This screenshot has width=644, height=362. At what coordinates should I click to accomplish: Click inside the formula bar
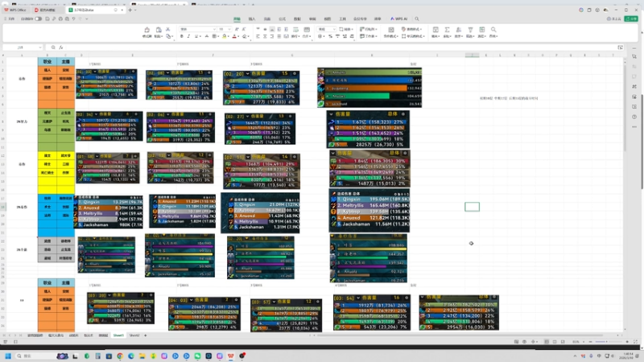click(341, 47)
